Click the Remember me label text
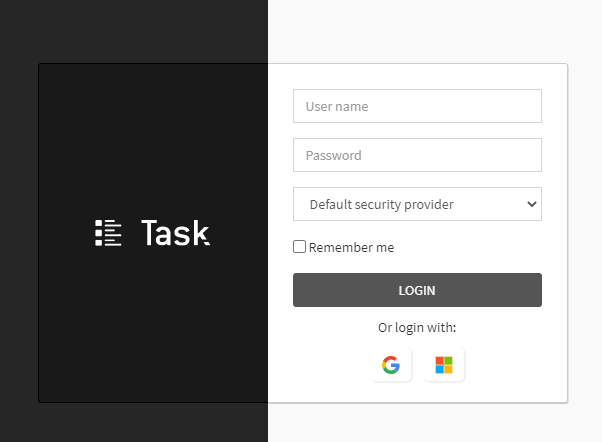The width and height of the screenshot is (602, 442). 351,247
